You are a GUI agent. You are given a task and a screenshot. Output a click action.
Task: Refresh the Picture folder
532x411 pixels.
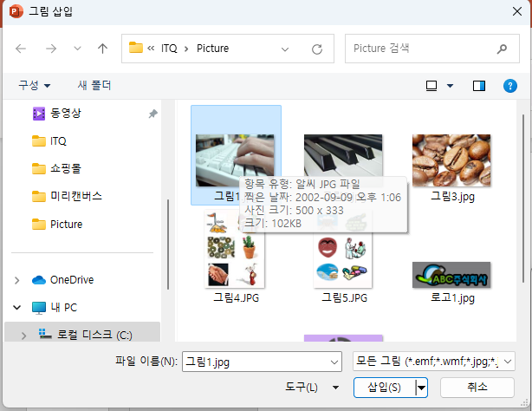click(317, 49)
